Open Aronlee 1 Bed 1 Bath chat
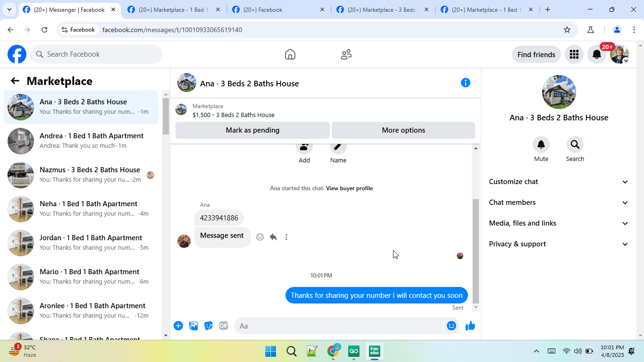The image size is (644, 362). 81,311
